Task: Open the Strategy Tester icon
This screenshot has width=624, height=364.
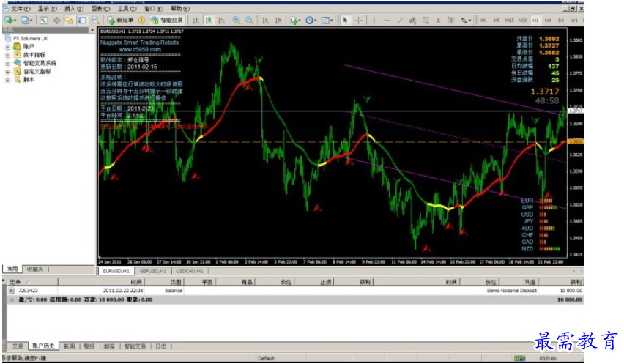Action: tap(95, 20)
